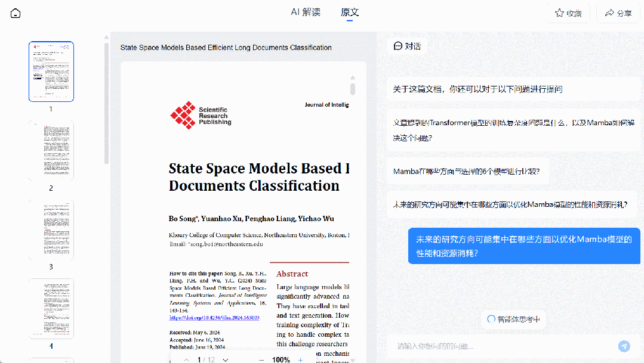Zoom in with the plus icon
644x363 pixels.
point(300,359)
